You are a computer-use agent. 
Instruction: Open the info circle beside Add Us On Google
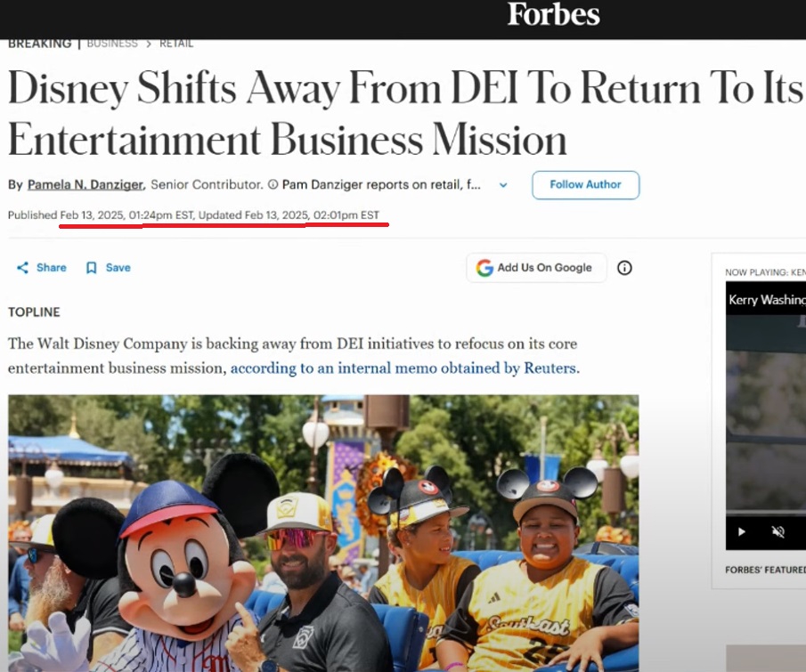[x=624, y=268]
